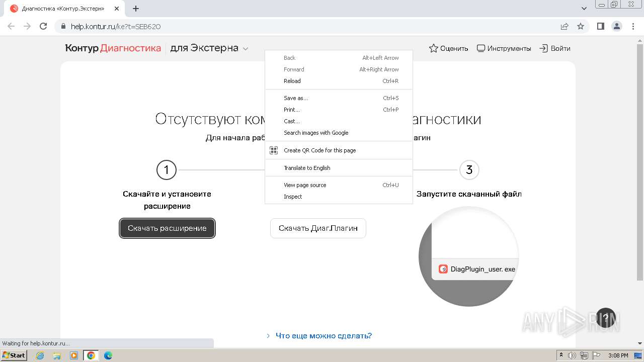The image size is (644, 362).
Task: Open Инструменты in the header
Action: pos(504,48)
